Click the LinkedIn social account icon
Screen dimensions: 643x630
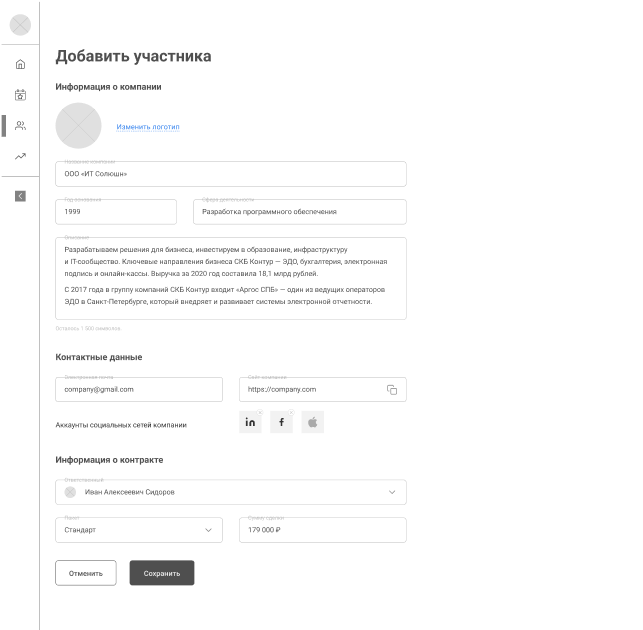pos(250,423)
